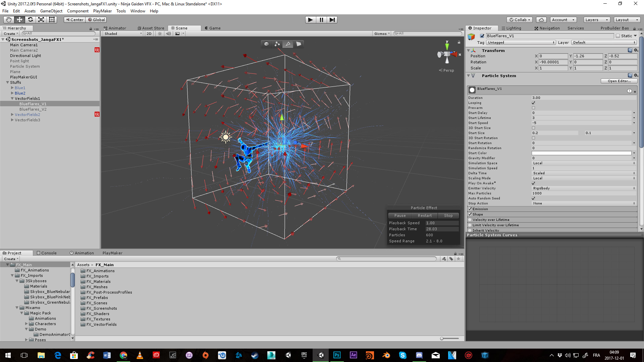The height and width of the screenshot is (362, 644).
Task: Click the Restart particle button
Action: pyautogui.click(x=425, y=216)
